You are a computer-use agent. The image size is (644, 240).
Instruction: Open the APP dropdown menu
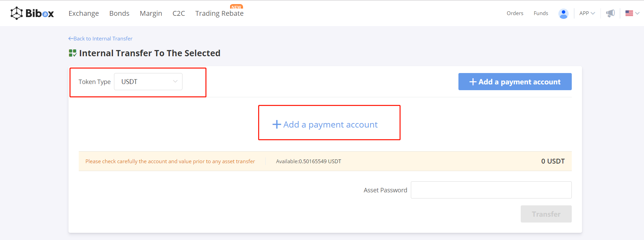[587, 13]
